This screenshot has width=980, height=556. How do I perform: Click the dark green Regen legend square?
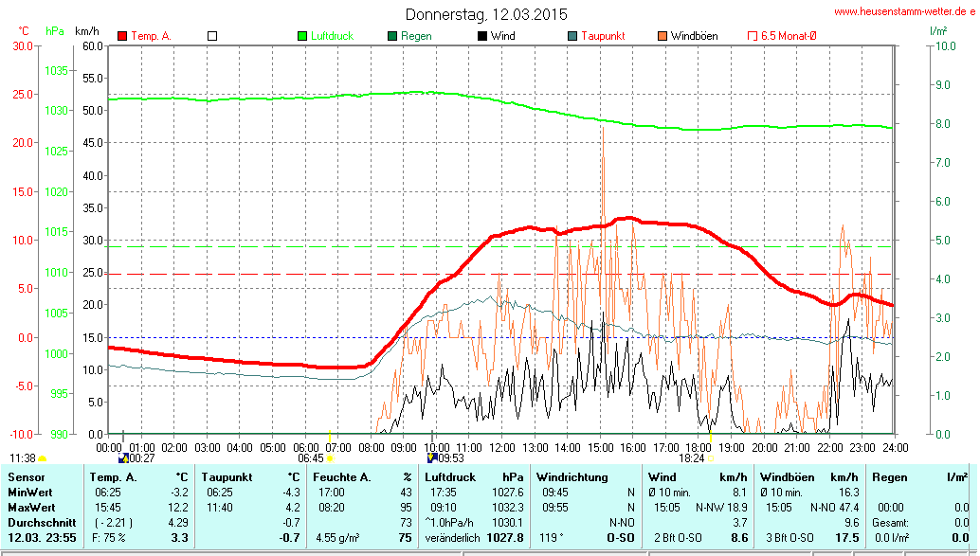(392, 36)
